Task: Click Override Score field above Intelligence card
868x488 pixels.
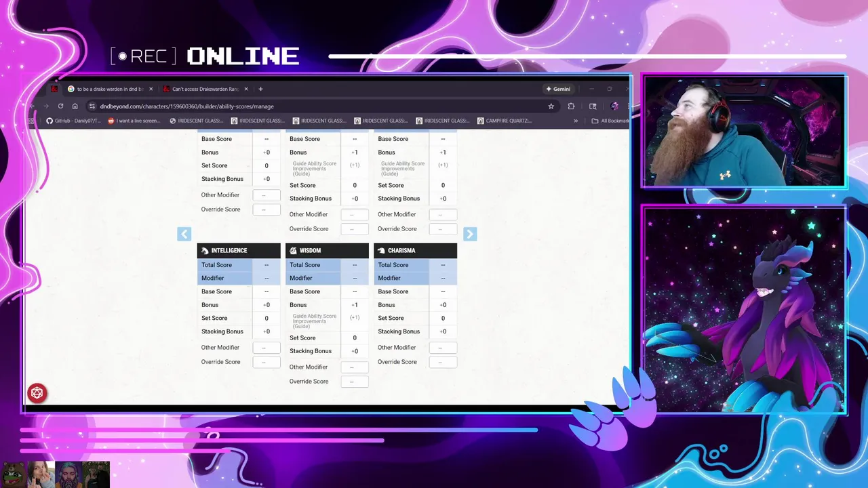Action: [x=267, y=209]
